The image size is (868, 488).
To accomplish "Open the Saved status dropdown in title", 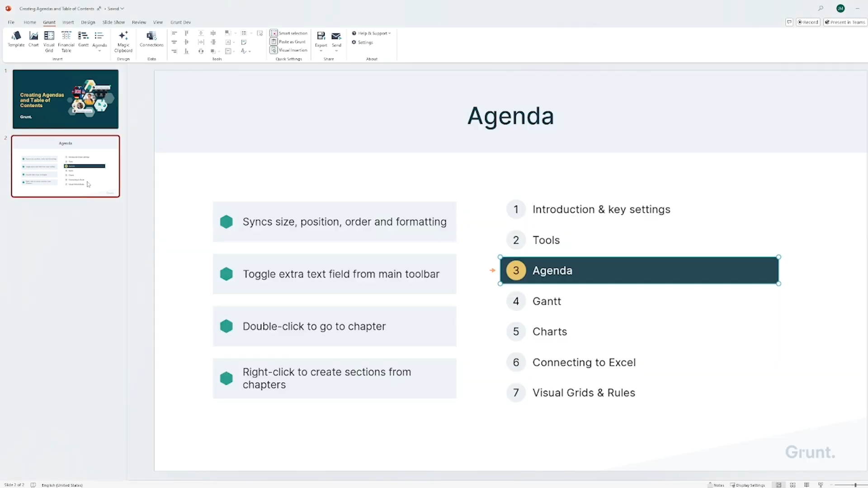I will (115, 9).
